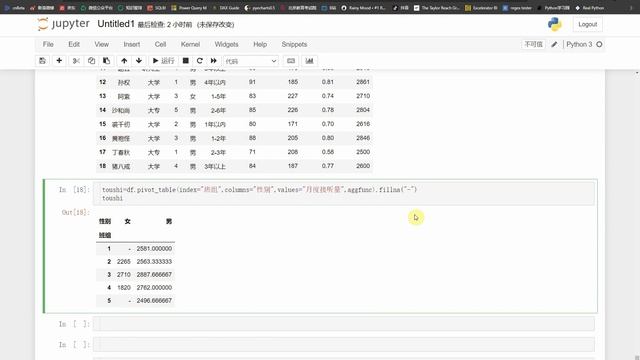The height and width of the screenshot is (360, 640).
Task: Restart the kernel circular arrow icon
Action: 200,61
